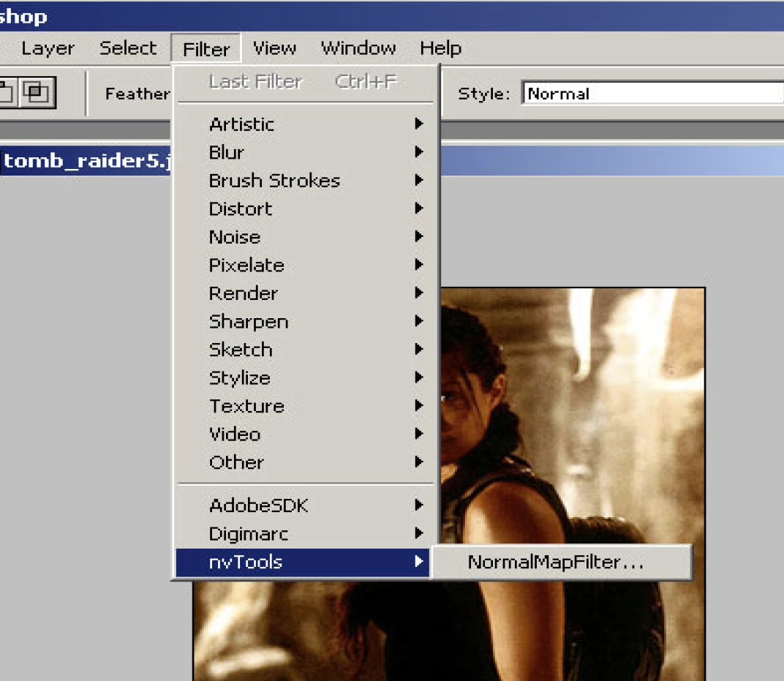
Task: Open the Help menu
Action: 440,48
